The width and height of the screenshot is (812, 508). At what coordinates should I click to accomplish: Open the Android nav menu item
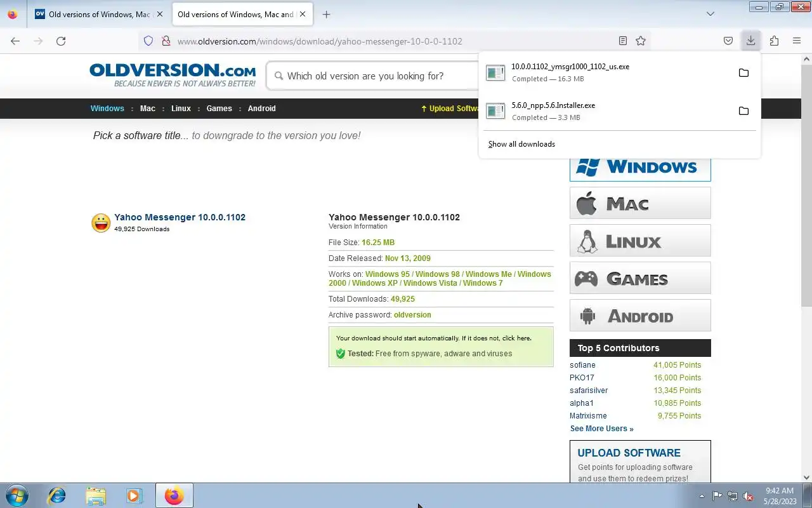point(261,109)
